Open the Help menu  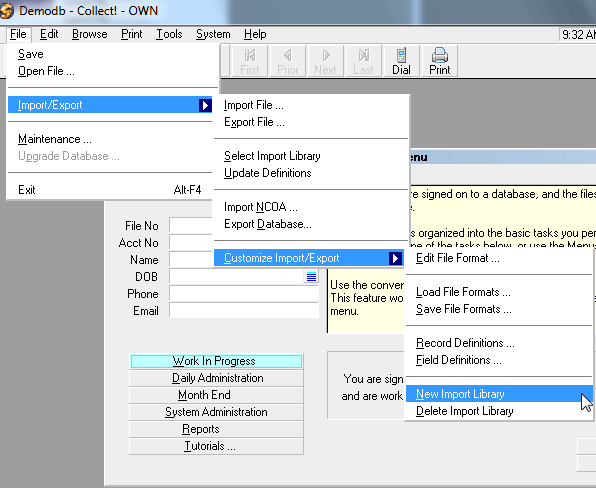click(255, 34)
